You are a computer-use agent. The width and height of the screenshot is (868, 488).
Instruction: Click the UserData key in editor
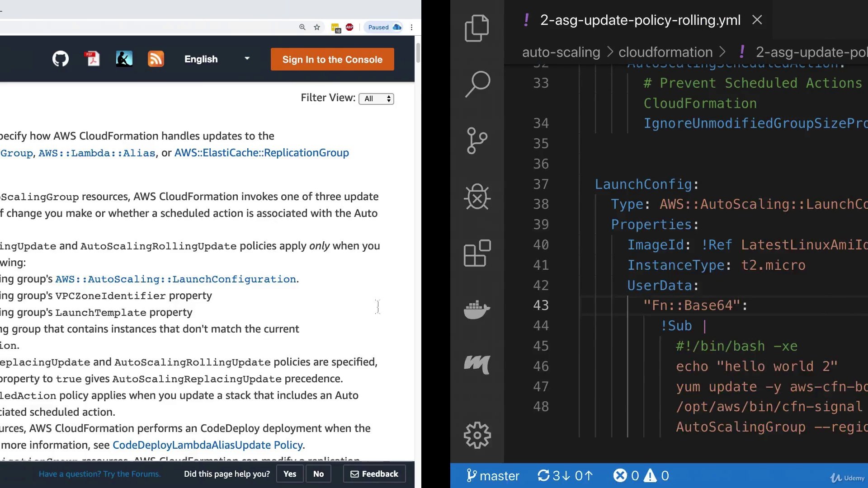[x=660, y=286]
